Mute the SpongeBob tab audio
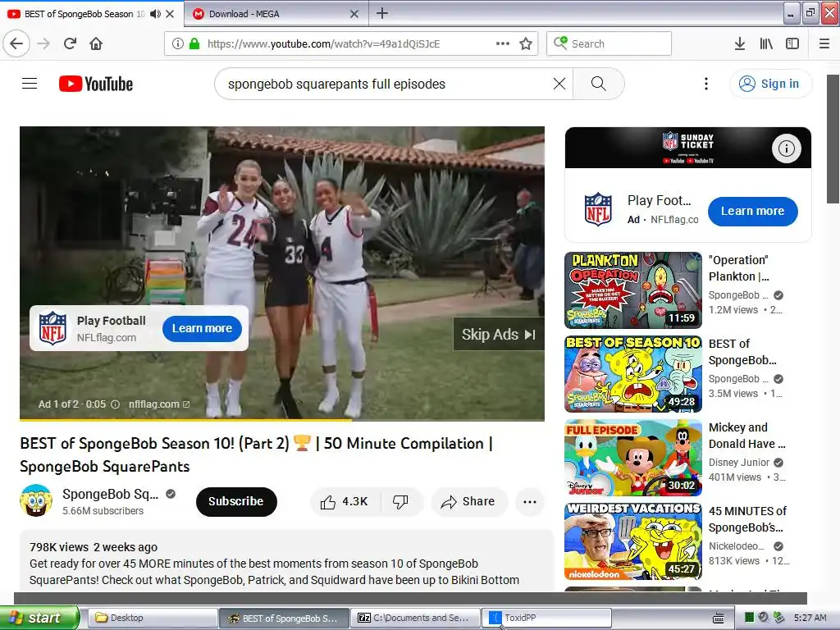The width and height of the screenshot is (840, 630). click(155, 14)
